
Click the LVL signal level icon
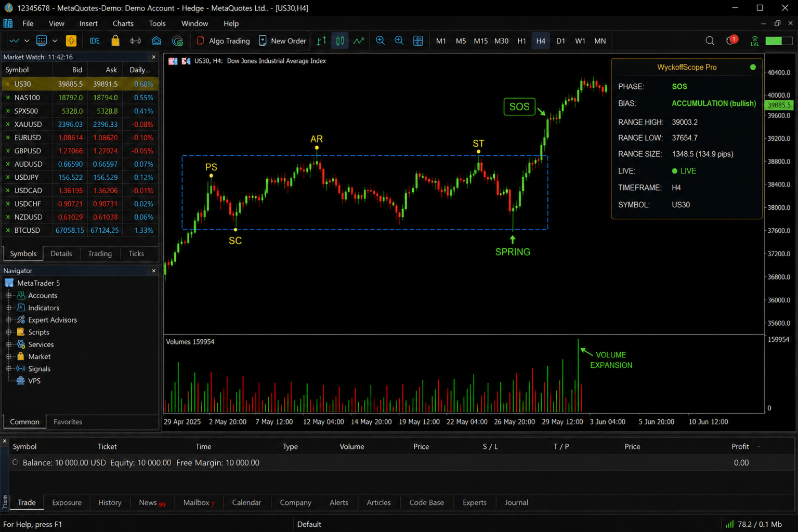tap(755, 41)
